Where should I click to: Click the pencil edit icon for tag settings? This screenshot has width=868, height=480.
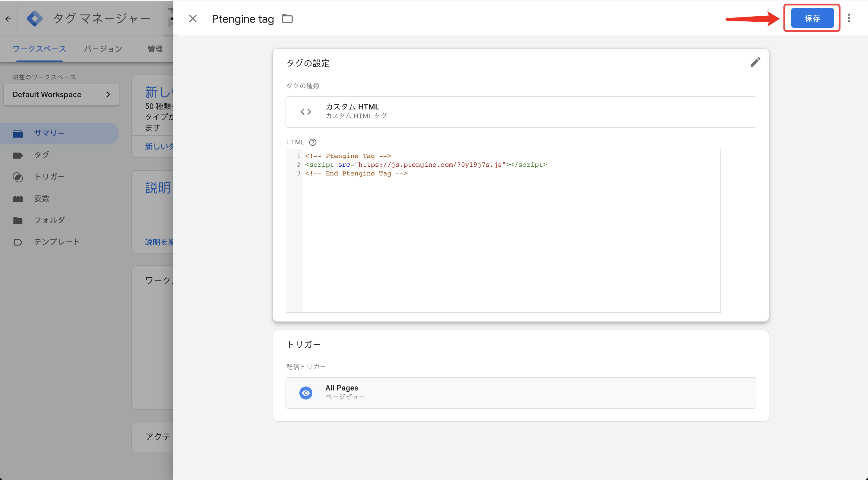tap(755, 62)
